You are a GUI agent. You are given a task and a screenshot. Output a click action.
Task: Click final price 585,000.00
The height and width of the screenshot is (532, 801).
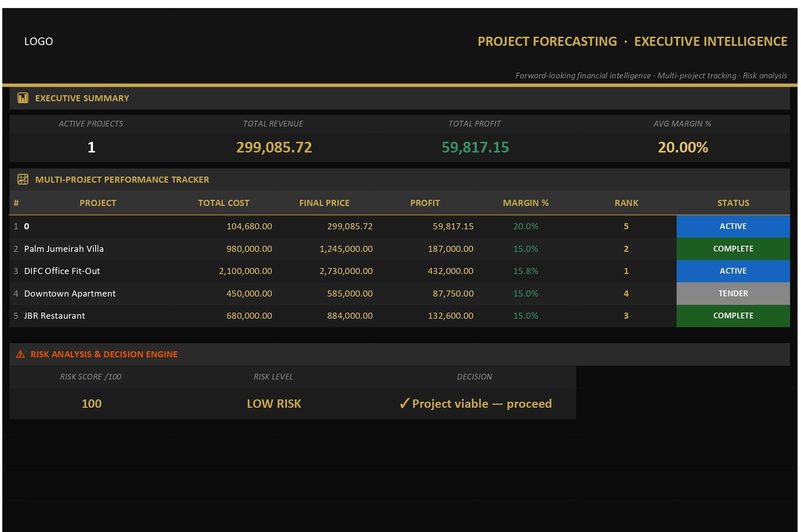[350, 293]
